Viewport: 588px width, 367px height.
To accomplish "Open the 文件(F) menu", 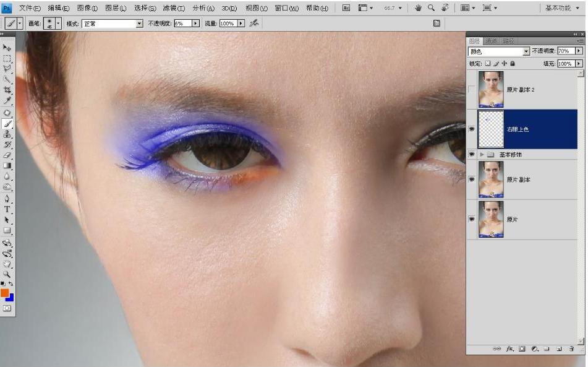I will coord(30,8).
